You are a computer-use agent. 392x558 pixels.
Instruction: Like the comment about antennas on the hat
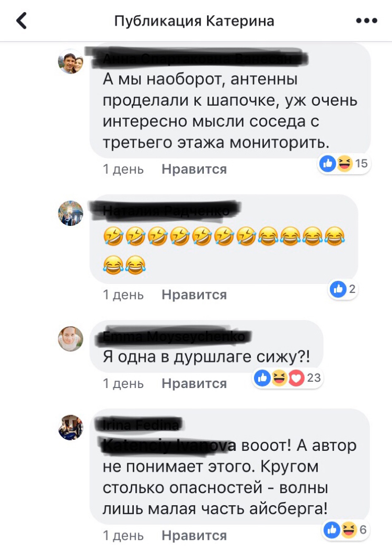(x=194, y=169)
